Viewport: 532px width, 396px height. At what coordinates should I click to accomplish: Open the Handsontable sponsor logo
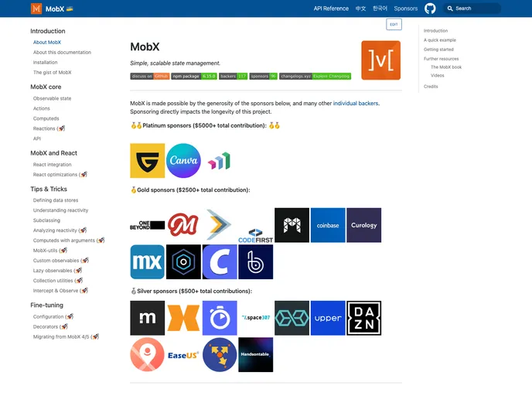255,354
